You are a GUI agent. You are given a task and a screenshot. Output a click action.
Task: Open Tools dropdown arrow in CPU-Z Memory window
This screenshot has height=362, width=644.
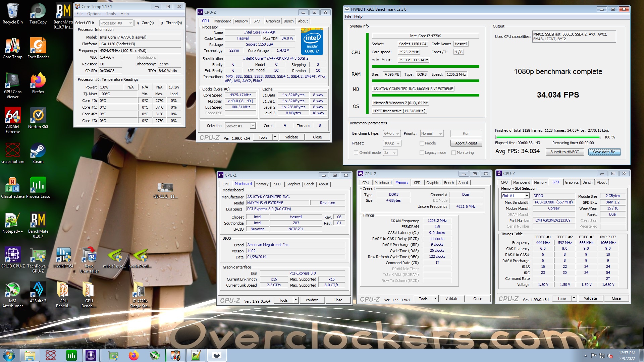click(435, 298)
